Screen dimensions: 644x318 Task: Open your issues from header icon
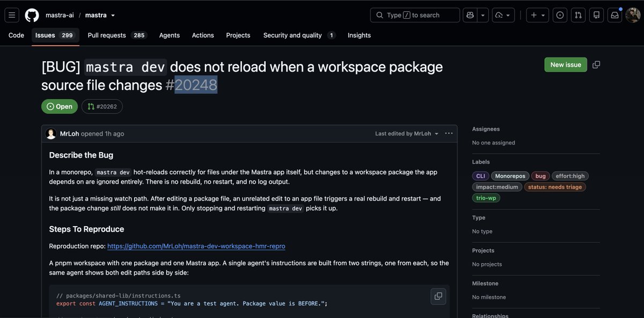[560, 15]
